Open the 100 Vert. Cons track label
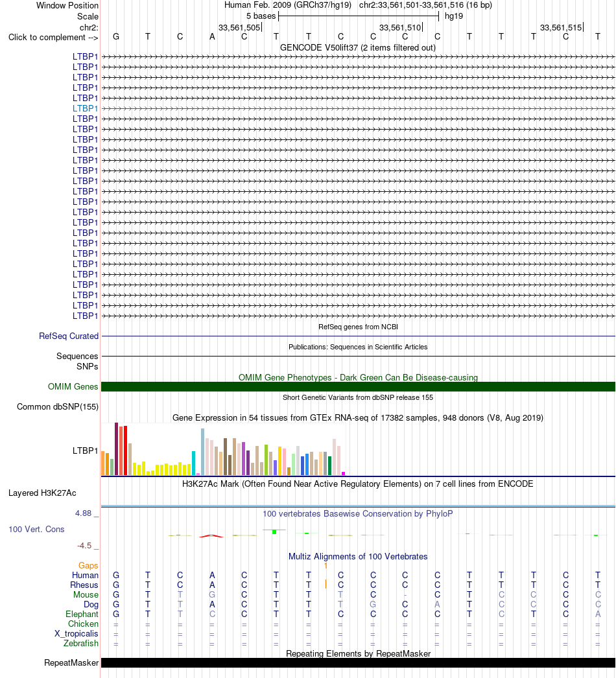Image resolution: width=616 pixels, height=678 pixels. pyautogui.click(x=36, y=530)
